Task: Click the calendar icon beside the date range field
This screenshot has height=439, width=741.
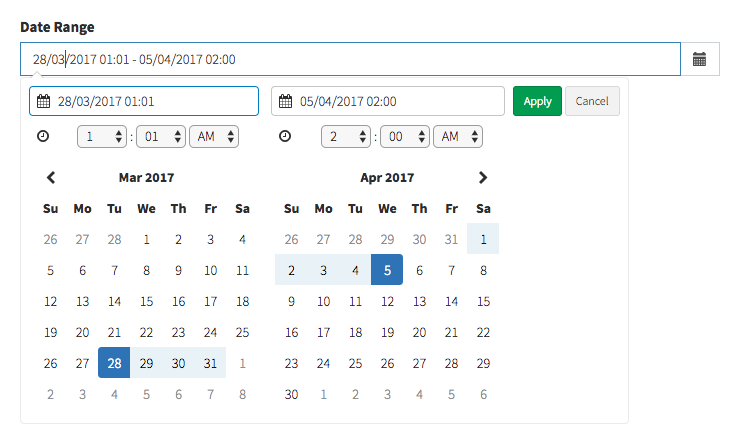Action: coord(700,60)
